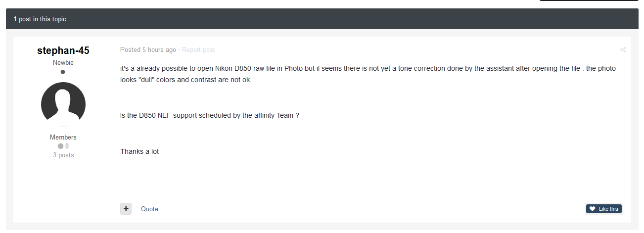
Task: Open stephan-45's profile avatar
Action: tap(63, 104)
